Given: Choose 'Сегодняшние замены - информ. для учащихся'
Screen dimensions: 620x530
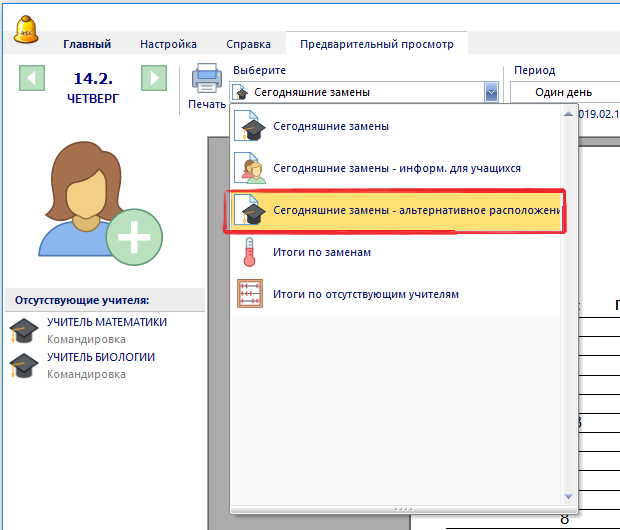Looking at the screenshot, I should 396,169.
